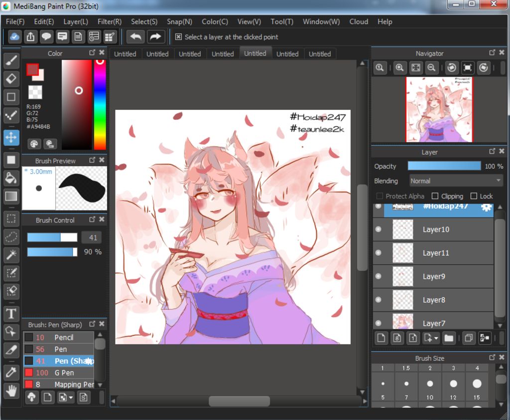Hide Layer10 visibility
Screen dimensions: 510x420
tap(379, 229)
